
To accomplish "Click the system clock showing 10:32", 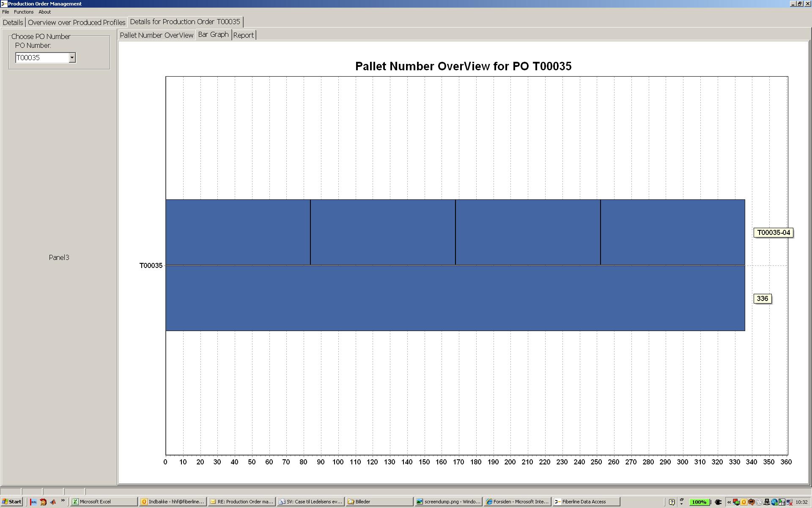I will point(802,502).
